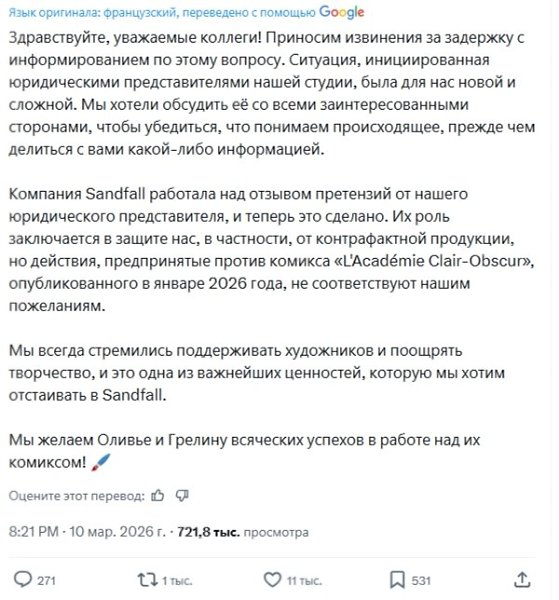Click the 531 bookmarks count
The width and height of the screenshot is (559, 600).
(421, 580)
